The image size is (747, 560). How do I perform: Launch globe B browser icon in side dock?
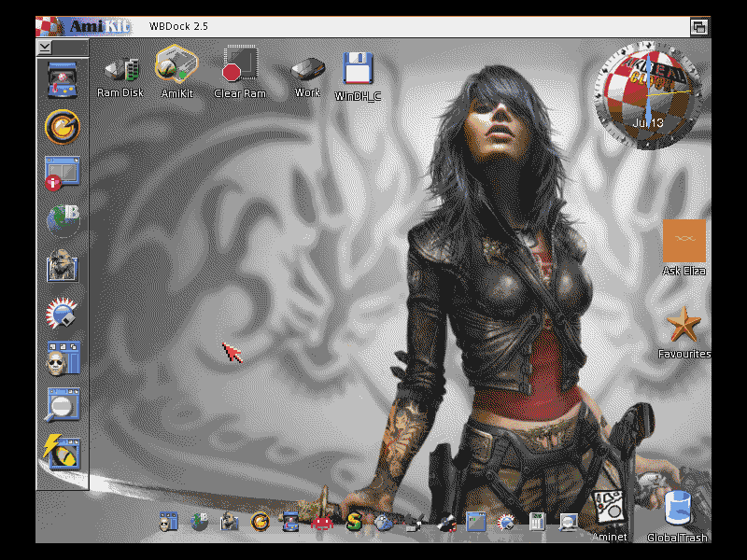click(63, 220)
